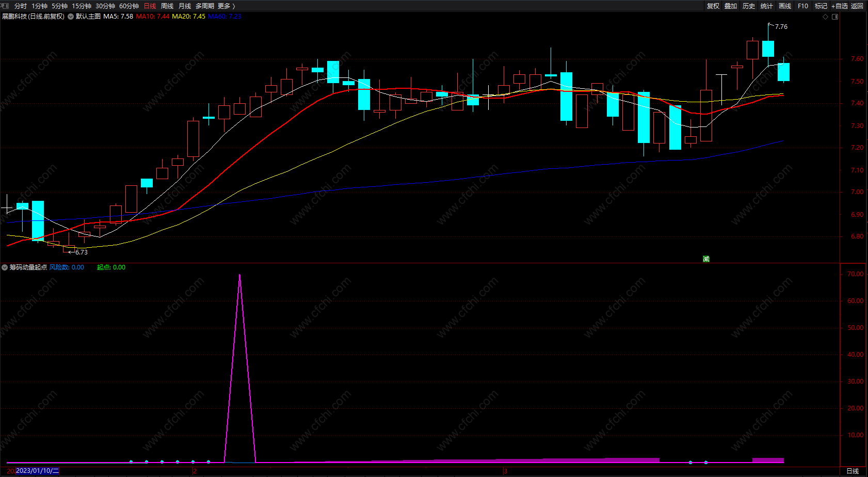This screenshot has height=477, width=868.
Task: Select the 60分钟 period tab
Action: (x=129, y=6)
